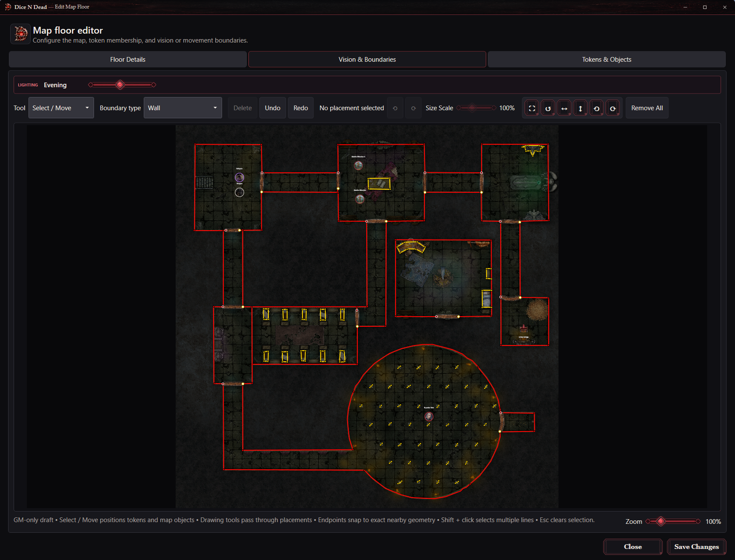Select the purple token in the top-left room

click(239, 177)
